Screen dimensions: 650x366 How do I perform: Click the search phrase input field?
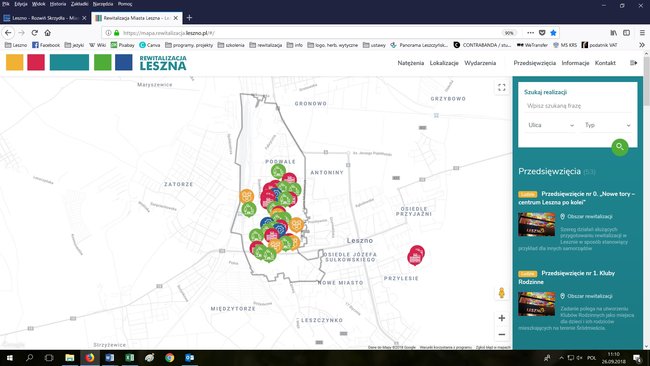pos(578,106)
